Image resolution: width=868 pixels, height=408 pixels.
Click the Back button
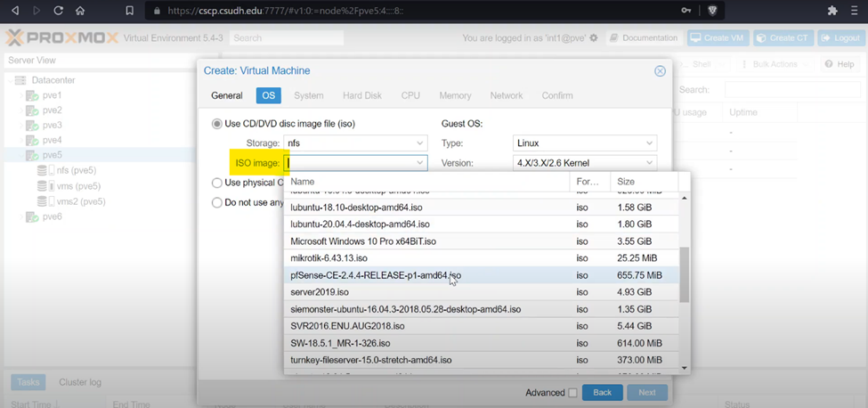click(x=603, y=393)
